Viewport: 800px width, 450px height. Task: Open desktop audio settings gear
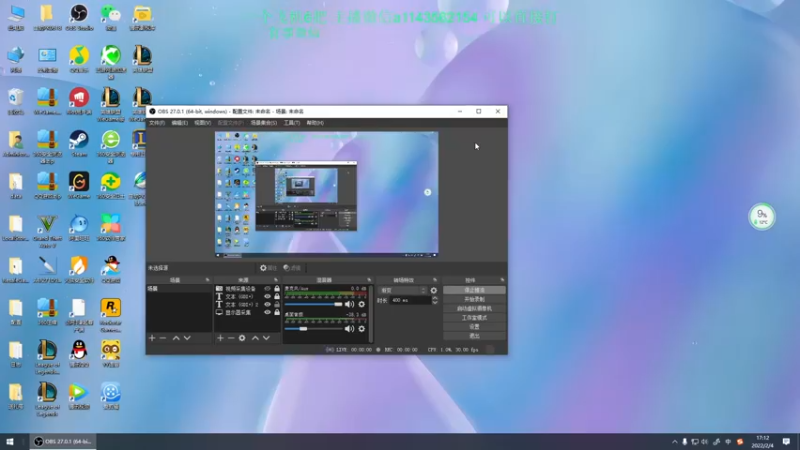pyautogui.click(x=362, y=329)
